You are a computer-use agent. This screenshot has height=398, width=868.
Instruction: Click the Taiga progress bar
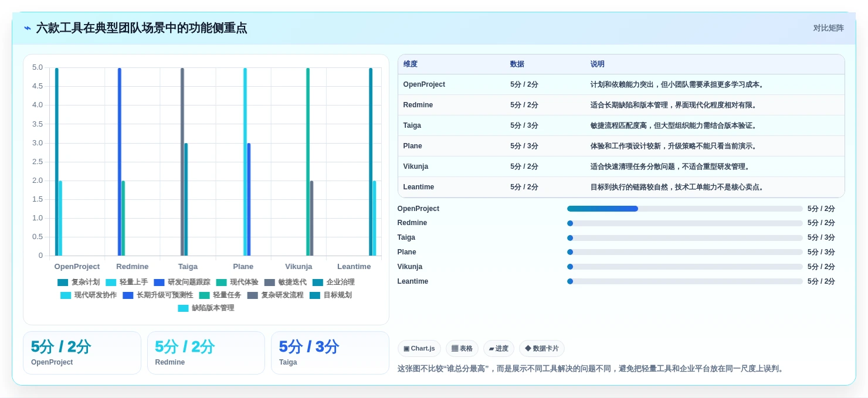[684, 238]
